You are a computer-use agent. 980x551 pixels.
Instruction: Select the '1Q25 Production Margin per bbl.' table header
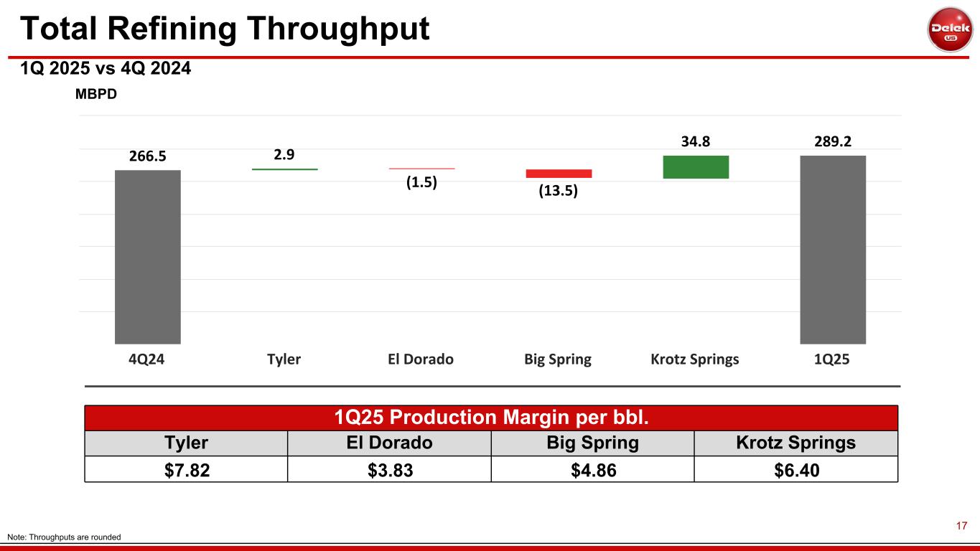point(491,418)
